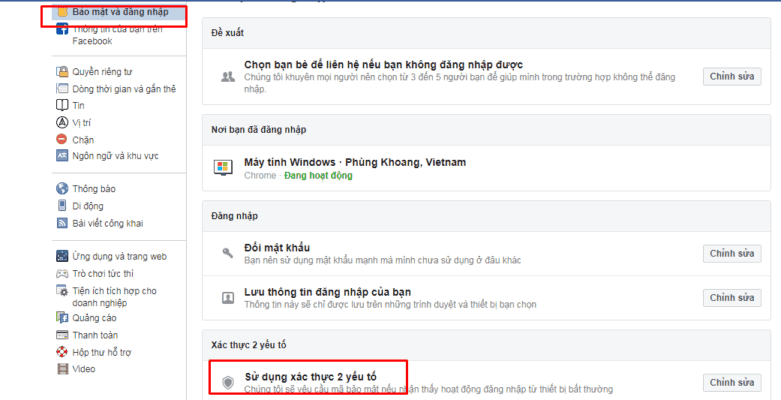Image resolution: width=781 pixels, height=400 pixels.
Task: Click the red Chặn block icon
Action: coord(62,139)
